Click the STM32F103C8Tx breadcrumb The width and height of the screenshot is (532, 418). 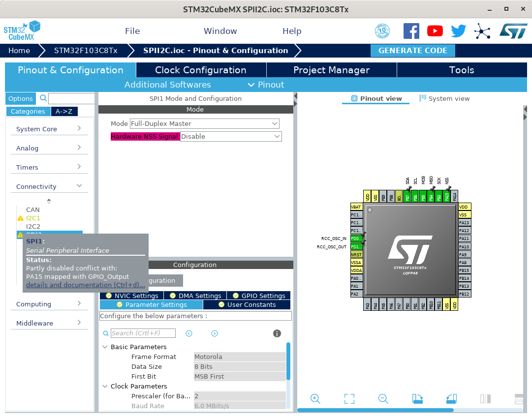86,51
